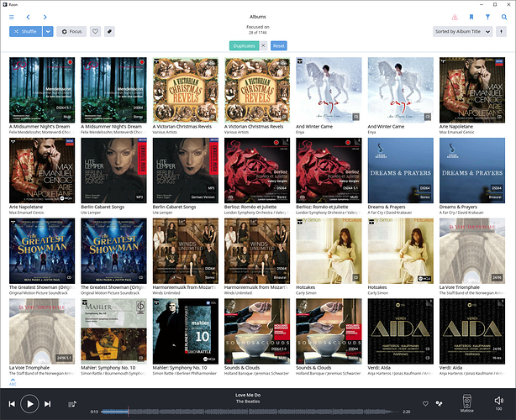Open the volume speaker control
Image resolution: width=516 pixels, height=420 pixels.
tap(499, 401)
